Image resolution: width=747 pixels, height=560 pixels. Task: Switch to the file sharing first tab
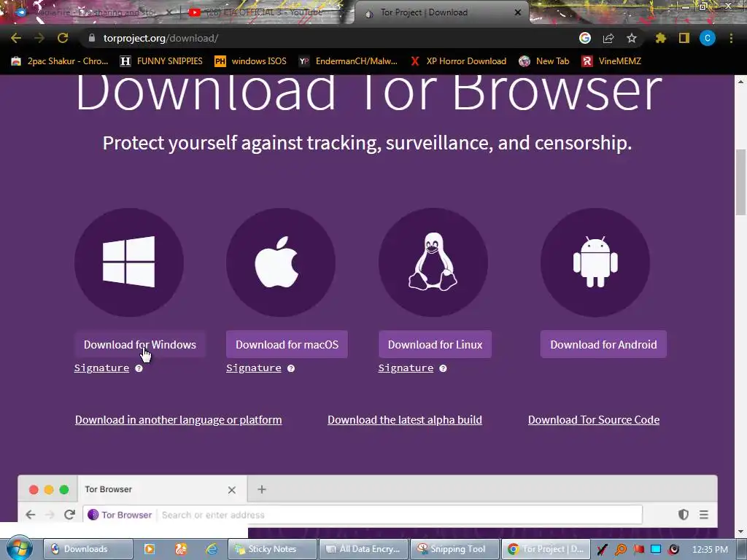click(x=93, y=12)
